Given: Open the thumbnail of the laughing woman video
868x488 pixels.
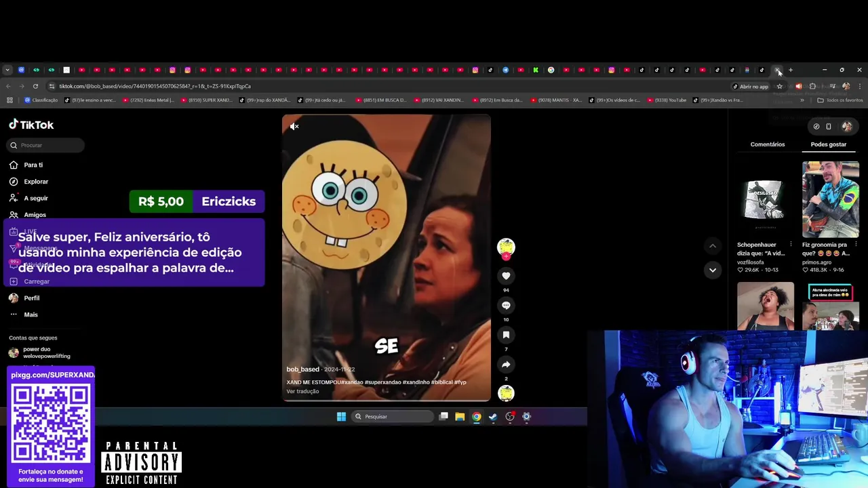Looking at the screenshot, I should pyautogui.click(x=765, y=306).
